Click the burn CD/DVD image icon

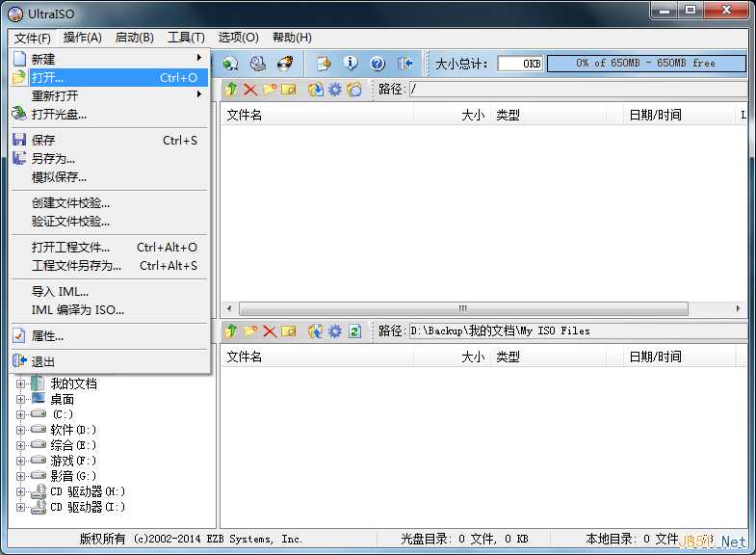pos(285,64)
